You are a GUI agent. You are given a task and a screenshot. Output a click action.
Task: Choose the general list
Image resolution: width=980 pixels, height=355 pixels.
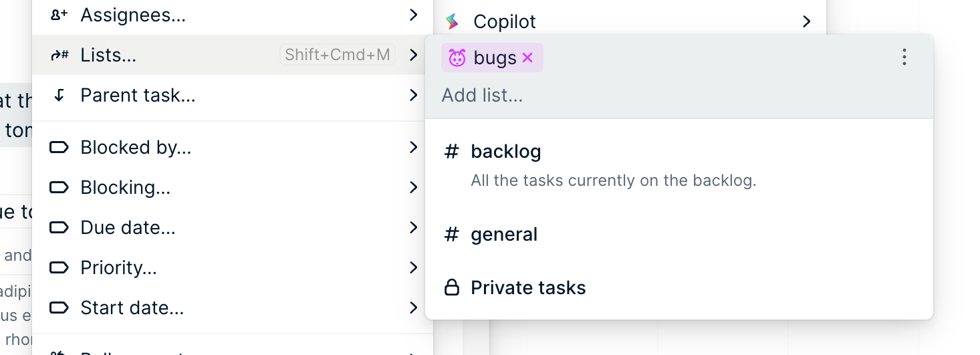504,235
